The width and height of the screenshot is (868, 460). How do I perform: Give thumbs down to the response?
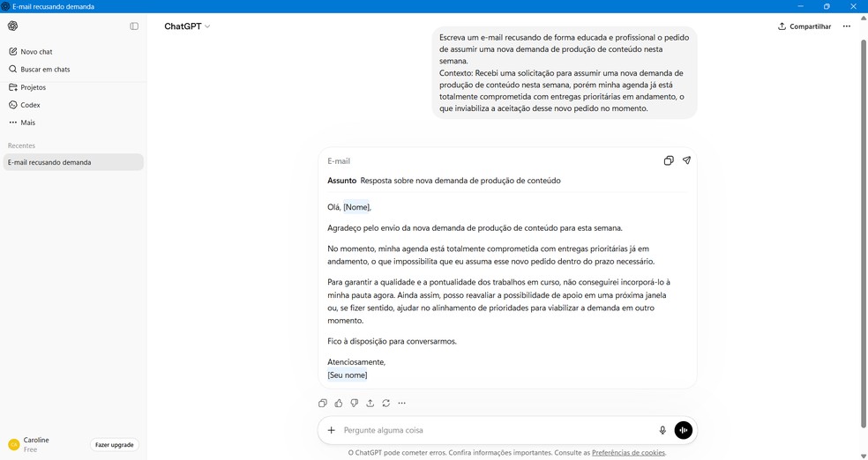point(355,403)
